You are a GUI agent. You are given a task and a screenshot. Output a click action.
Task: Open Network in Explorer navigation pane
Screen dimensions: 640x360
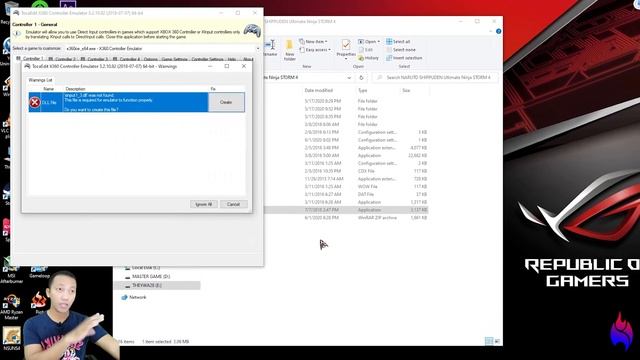pyautogui.click(x=134, y=298)
